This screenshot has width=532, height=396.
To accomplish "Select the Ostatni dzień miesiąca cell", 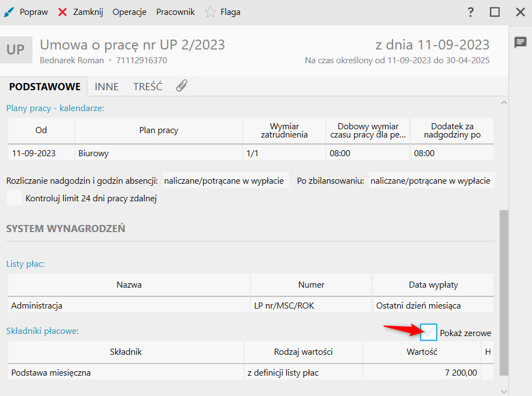I will pyautogui.click(x=433, y=306).
